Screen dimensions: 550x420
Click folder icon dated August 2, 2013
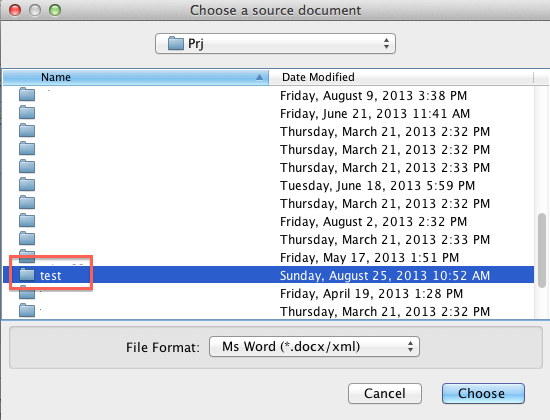tap(27, 221)
